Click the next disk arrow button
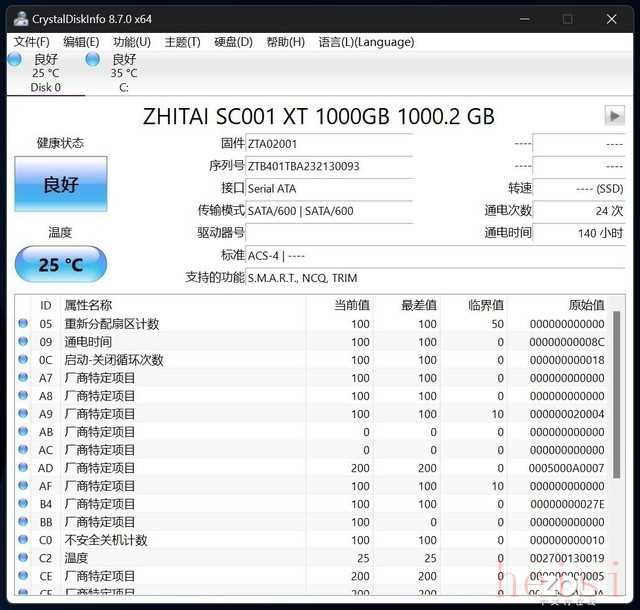Viewport: 640px width, 610px height. pyautogui.click(x=614, y=116)
